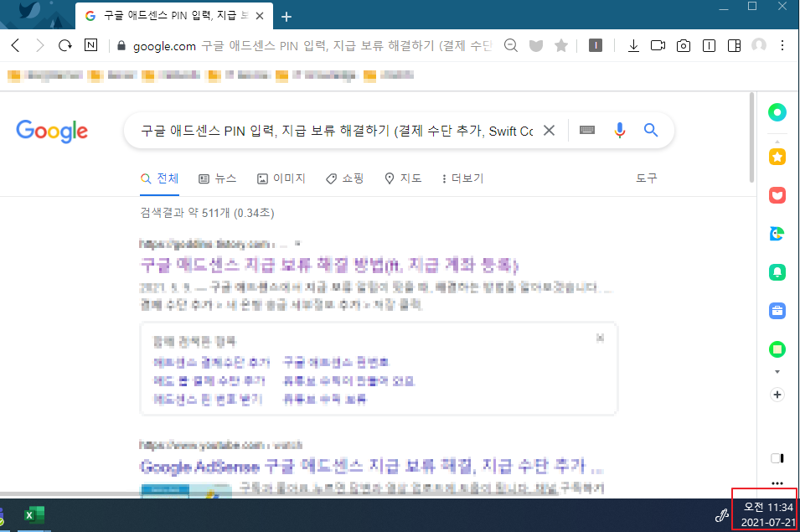Reload the current page
This screenshot has height=532, width=800.
pos(65,45)
